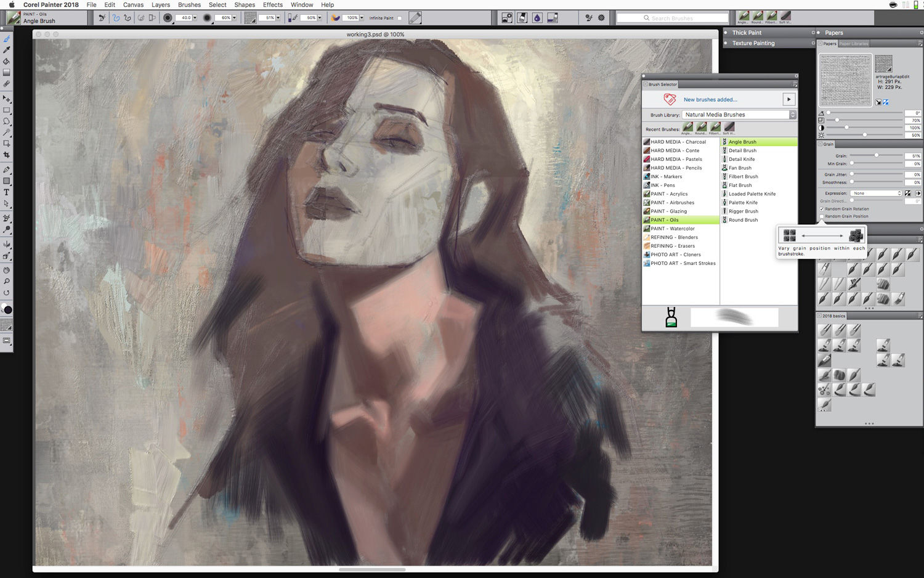Select the Dropper tool in the toolbox
The image size is (924, 578).
pos(7,50)
